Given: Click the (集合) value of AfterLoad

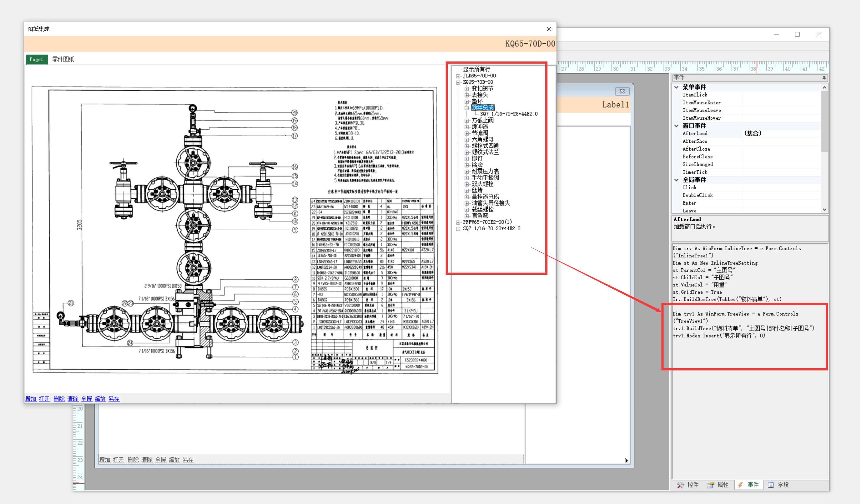Looking at the screenshot, I should [x=752, y=133].
